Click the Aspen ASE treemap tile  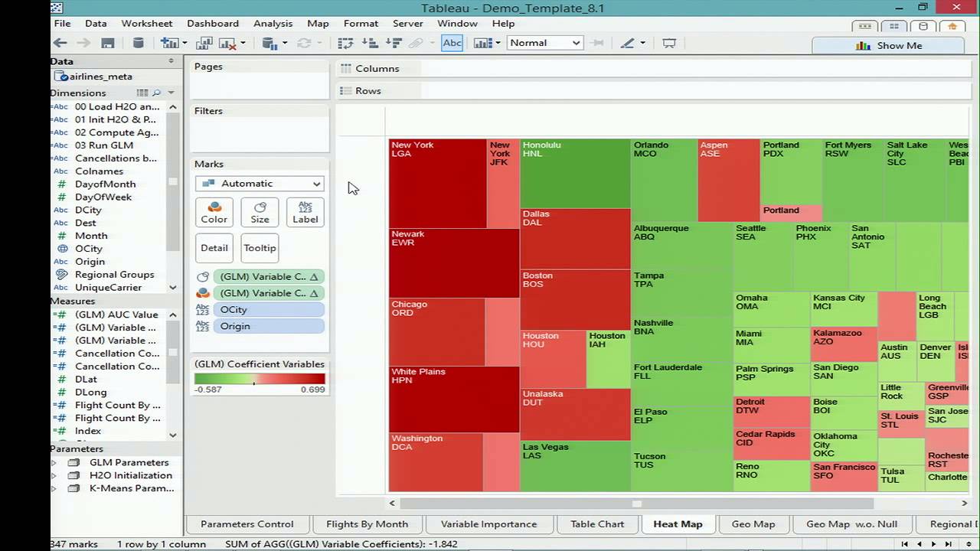click(x=729, y=180)
